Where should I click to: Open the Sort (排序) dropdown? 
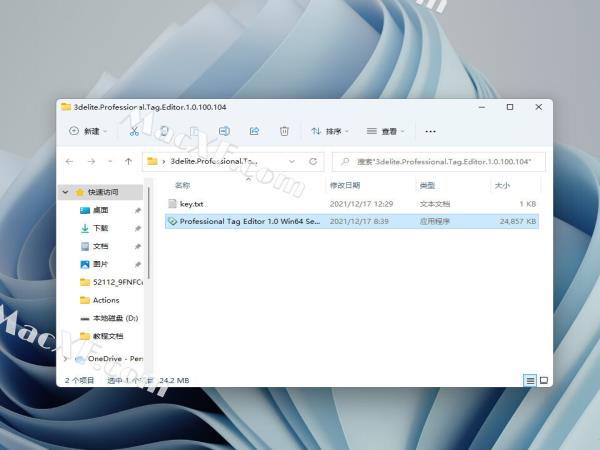329,131
